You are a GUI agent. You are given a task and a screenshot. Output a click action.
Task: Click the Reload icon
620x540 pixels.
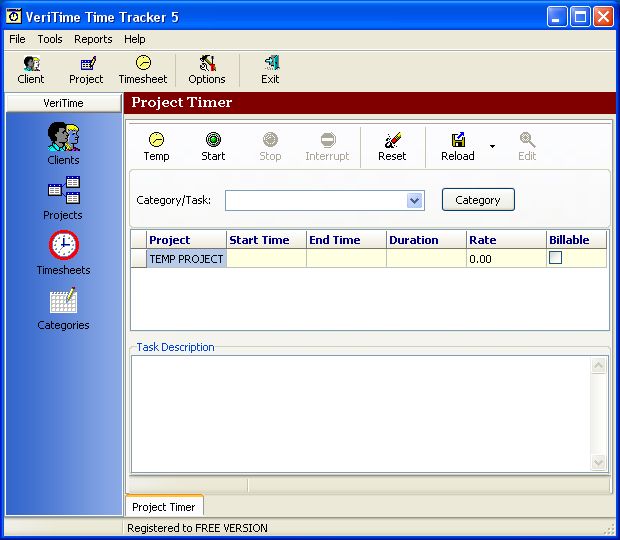(458, 147)
